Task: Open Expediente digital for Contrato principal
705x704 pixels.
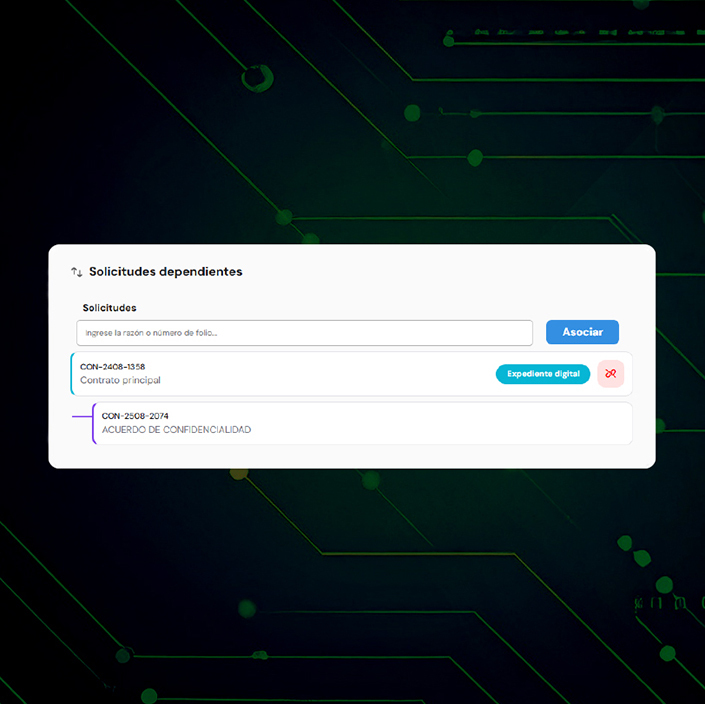Action: [x=542, y=374]
